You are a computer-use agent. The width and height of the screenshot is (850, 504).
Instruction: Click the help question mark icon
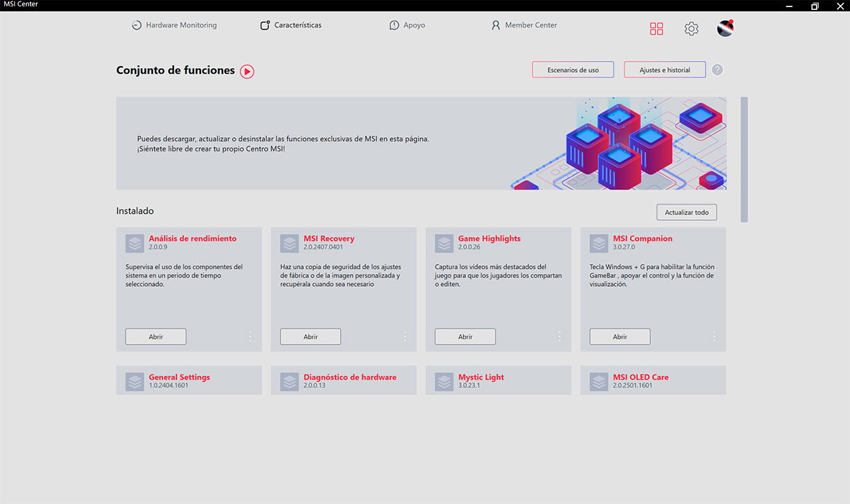point(718,70)
